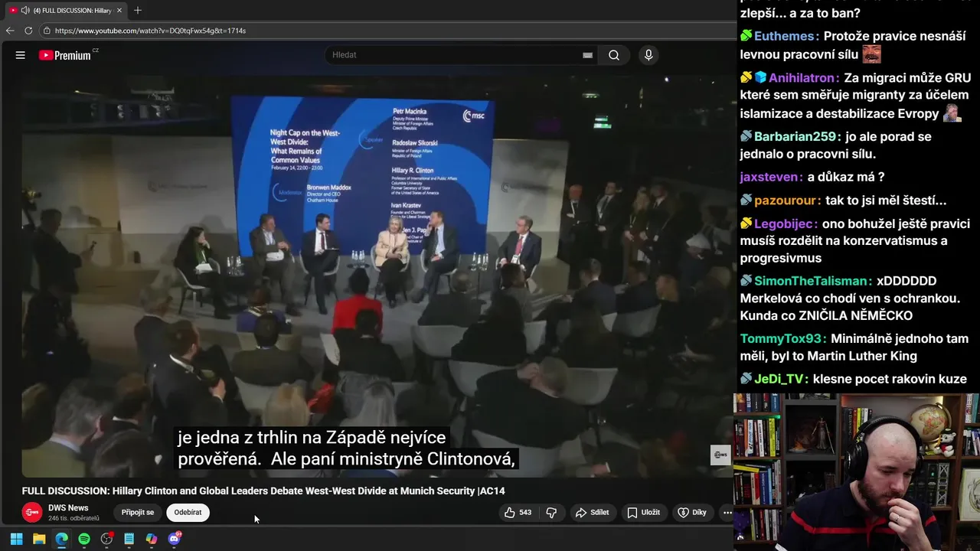The width and height of the screenshot is (980, 551).
Task: Click Legobijec username in chat
Action: tap(783, 224)
